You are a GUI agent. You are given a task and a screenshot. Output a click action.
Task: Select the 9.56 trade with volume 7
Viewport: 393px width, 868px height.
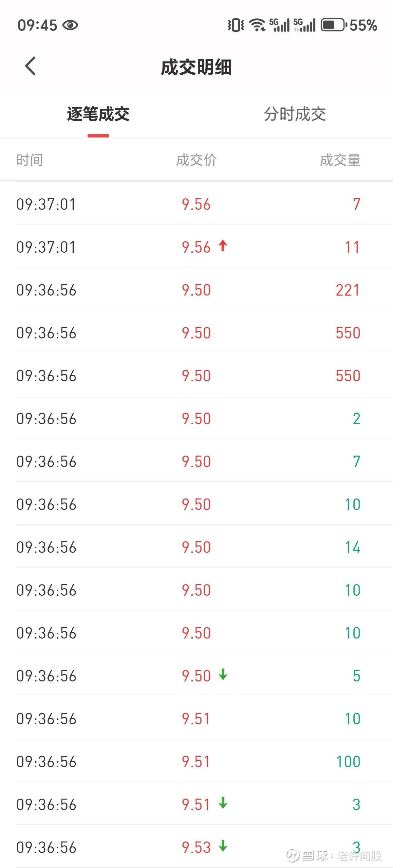pos(196,204)
